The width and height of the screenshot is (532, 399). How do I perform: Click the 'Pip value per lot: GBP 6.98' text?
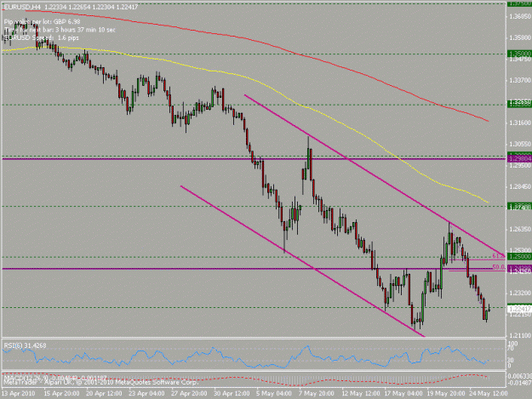43,22
